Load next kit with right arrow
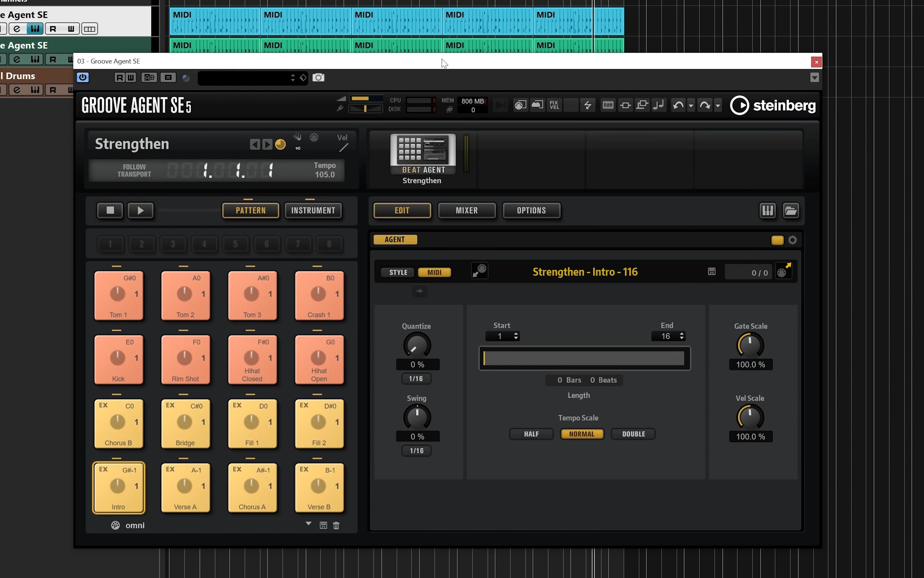The image size is (924, 578). tap(268, 144)
